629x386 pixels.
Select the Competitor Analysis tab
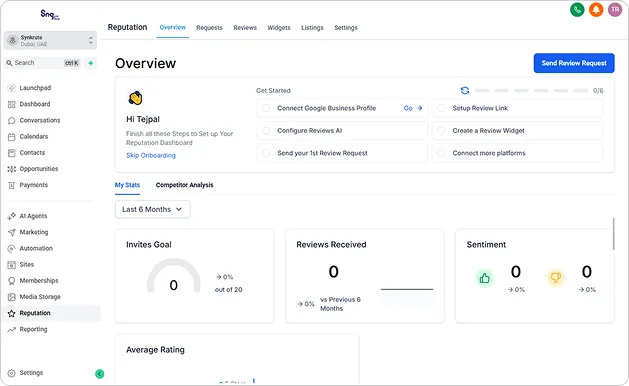185,185
